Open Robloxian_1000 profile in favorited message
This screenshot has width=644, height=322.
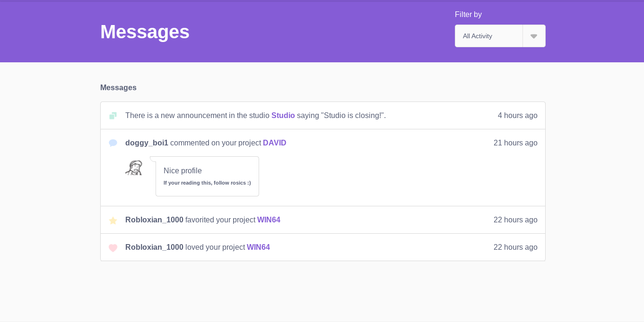[154, 220]
